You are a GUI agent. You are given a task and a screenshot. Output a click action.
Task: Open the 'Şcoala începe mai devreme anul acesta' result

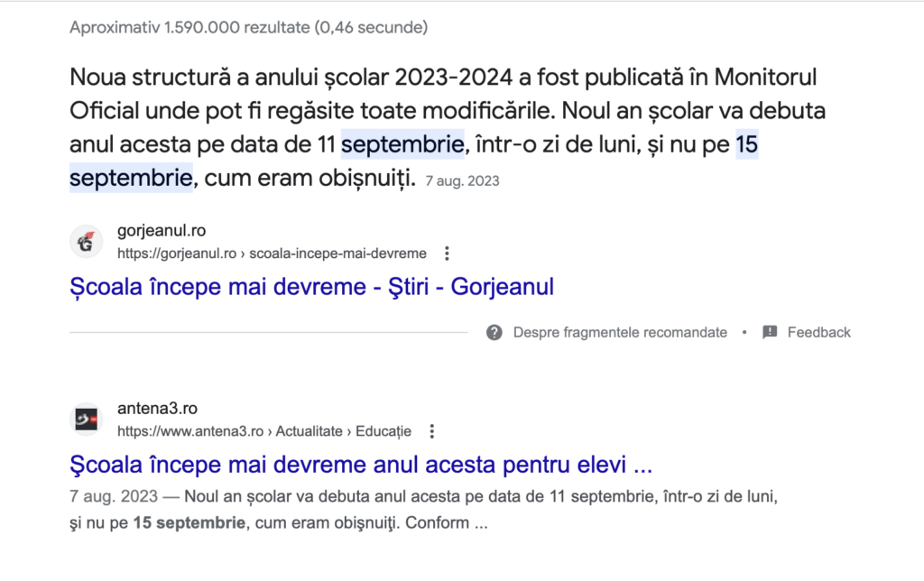(360, 466)
